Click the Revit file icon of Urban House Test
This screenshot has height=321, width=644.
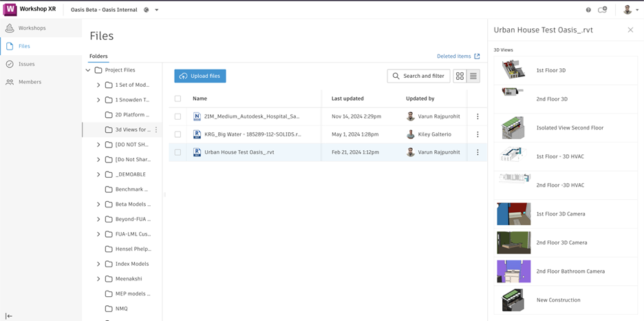point(197,152)
